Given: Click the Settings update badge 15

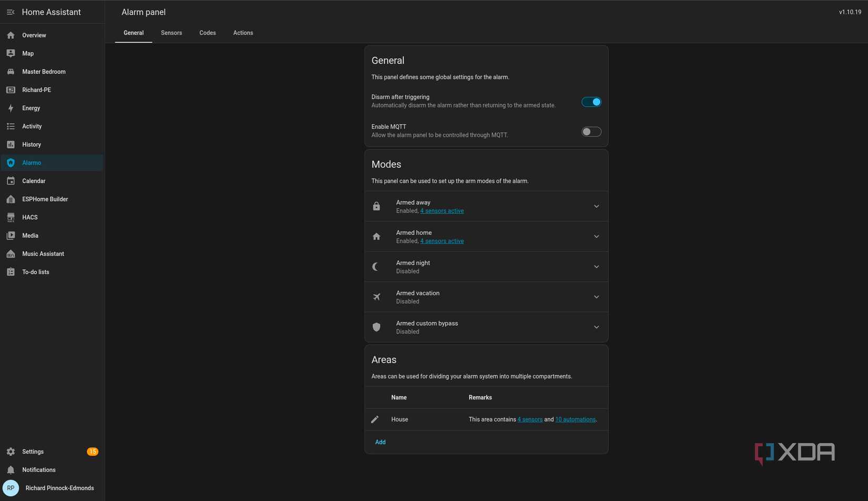Looking at the screenshot, I should (x=93, y=452).
